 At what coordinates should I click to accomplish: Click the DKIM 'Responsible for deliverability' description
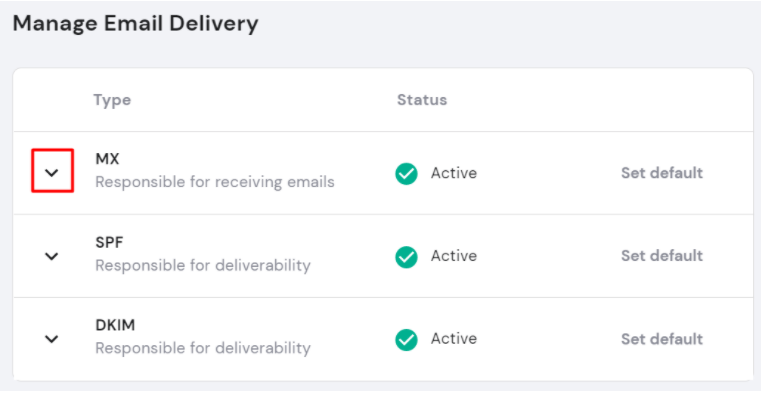203,348
